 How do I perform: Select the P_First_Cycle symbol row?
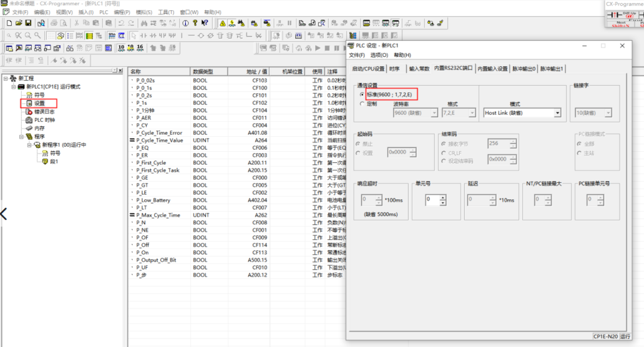(237, 163)
